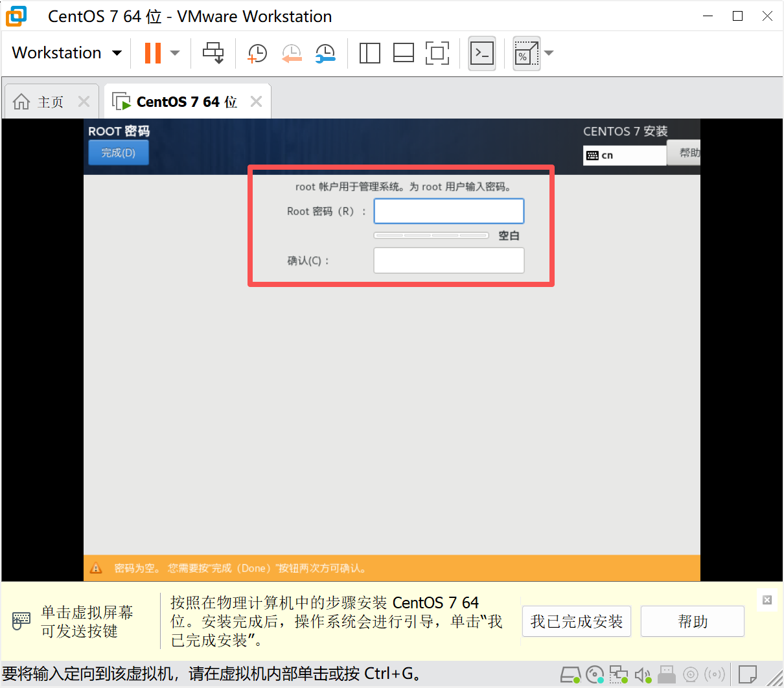Pause the virtual machine
The width and height of the screenshot is (784, 688).
pyautogui.click(x=153, y=53)
